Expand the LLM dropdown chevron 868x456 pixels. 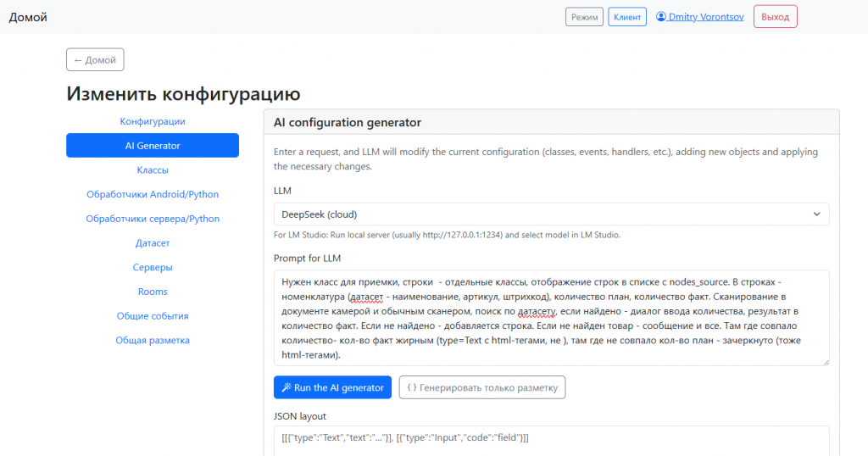pos(816,214)
